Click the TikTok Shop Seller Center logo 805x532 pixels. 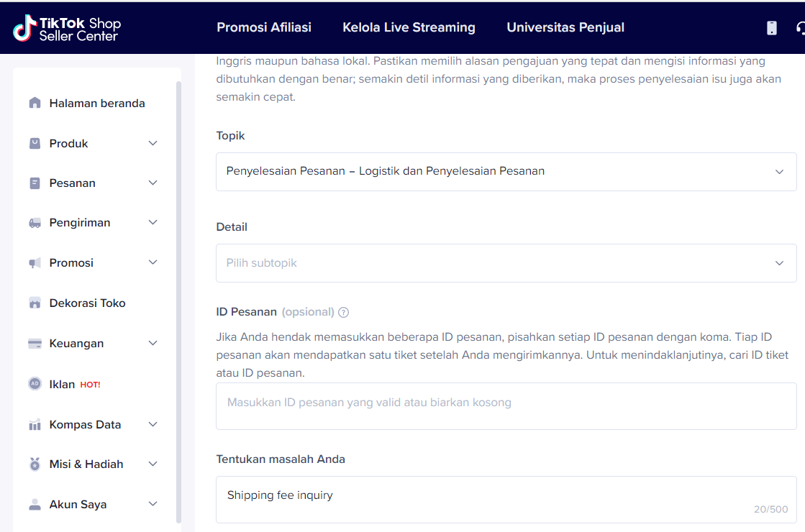[x=67, y=27]
